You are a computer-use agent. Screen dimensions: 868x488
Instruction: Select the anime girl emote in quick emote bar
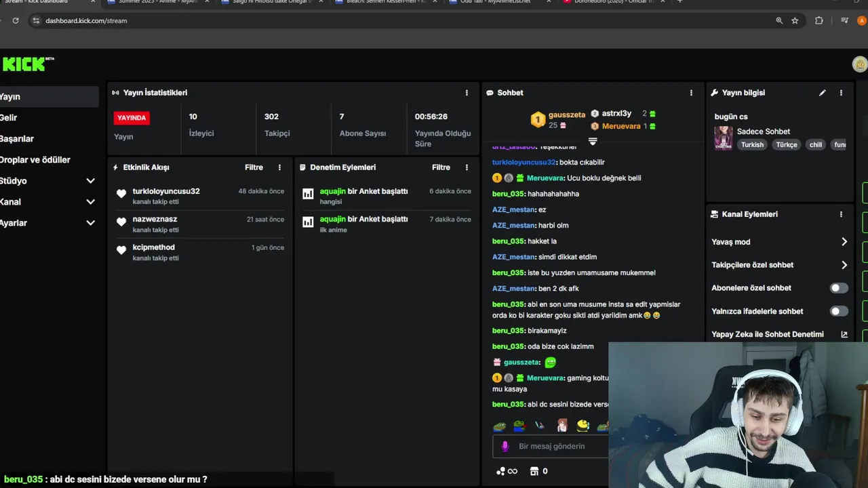[562, 426]
